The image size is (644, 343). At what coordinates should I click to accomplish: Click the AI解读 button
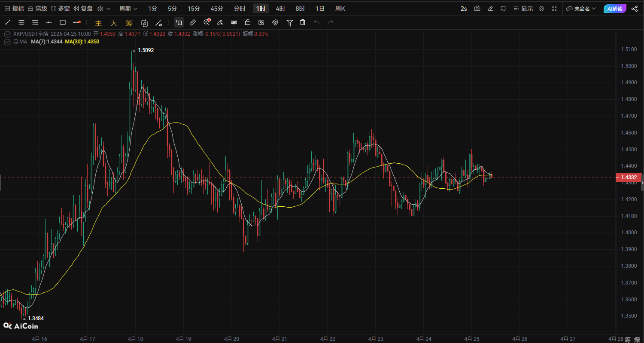[615, 9]
